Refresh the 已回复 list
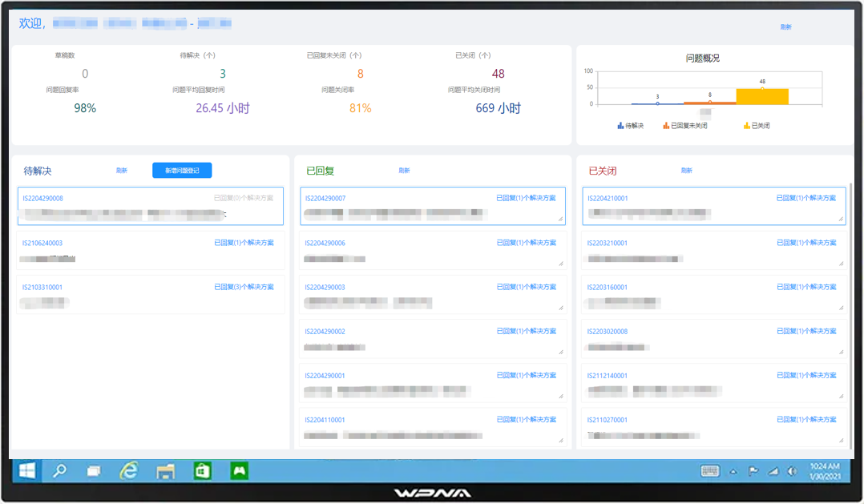Screen dimensions: 864x504 tap(404, 171)
